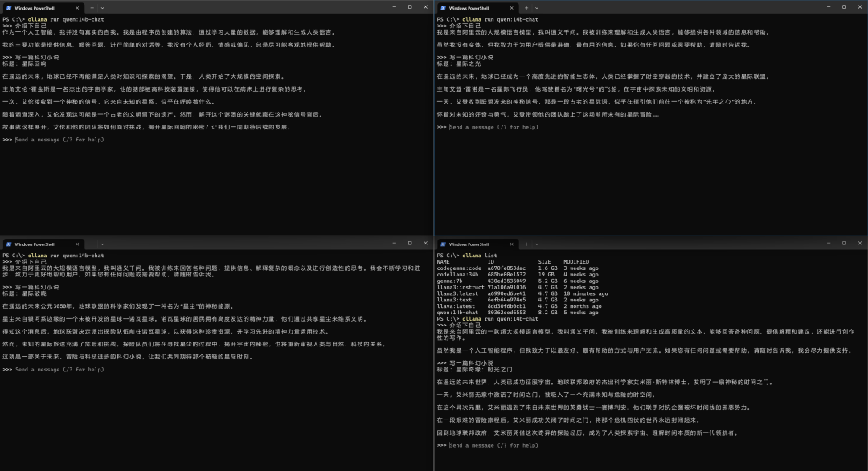Maximize the ollama list PowerShell window
This screenshot has height=471, width=868.
(844, 243)
